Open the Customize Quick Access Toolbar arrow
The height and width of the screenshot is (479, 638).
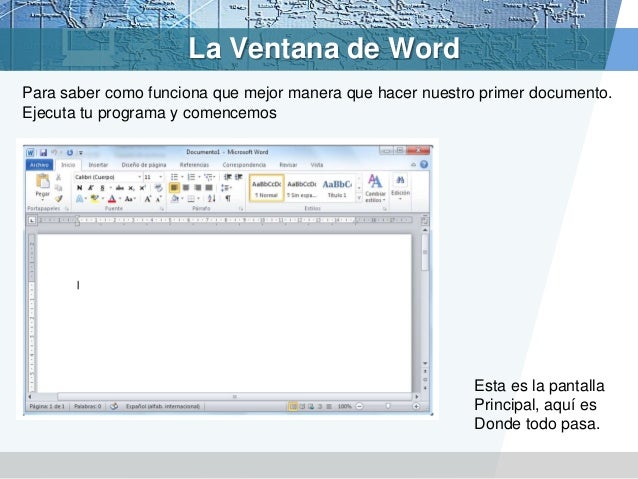point(81,153)
